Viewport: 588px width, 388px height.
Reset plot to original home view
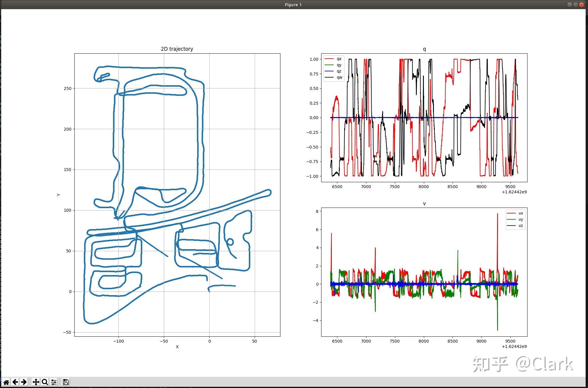pyautogui.click(x=6, y=382)
